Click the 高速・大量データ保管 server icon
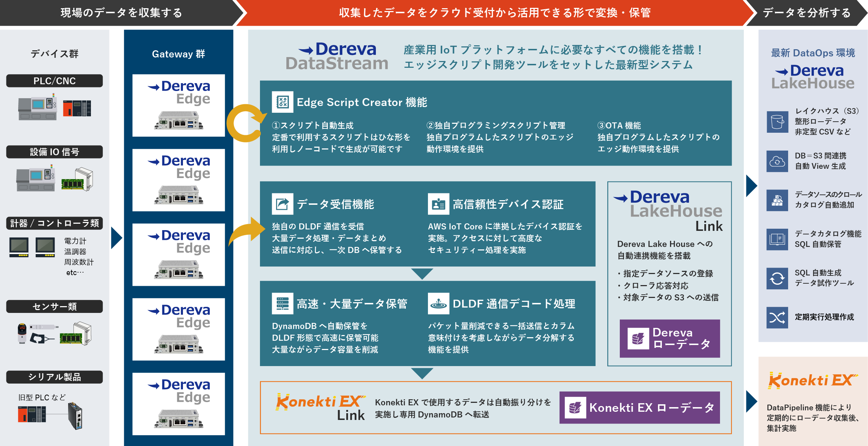The image size is (868, 446). tap(282, 304)
